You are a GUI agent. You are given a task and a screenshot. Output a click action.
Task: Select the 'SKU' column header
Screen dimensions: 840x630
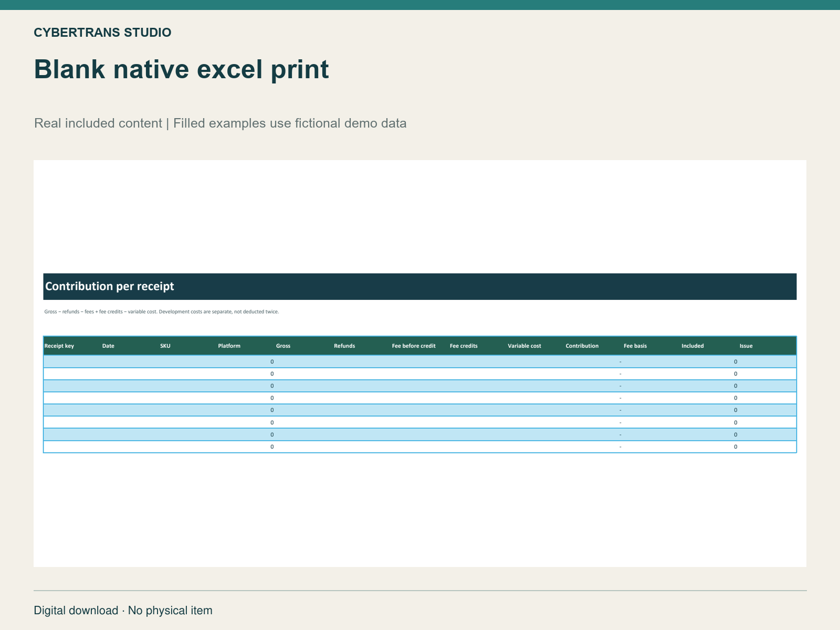pos(165,346)
